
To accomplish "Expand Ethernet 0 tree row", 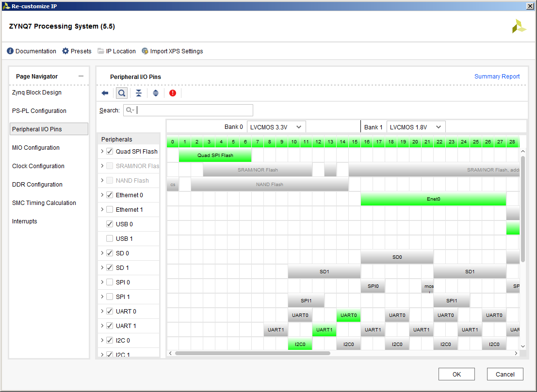I will (102, 195).
